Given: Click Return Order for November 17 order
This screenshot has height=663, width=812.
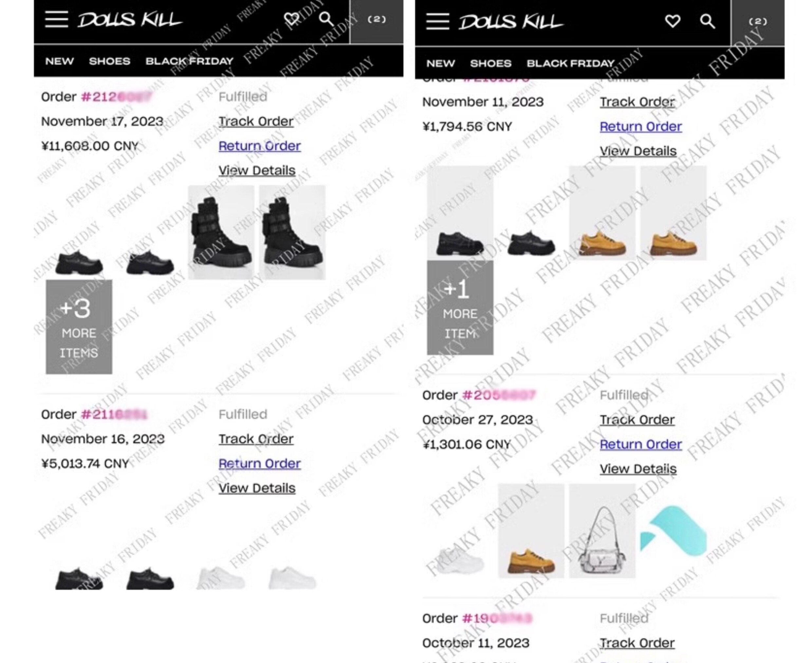Looking at the screenshot, I should pos(260,146).
